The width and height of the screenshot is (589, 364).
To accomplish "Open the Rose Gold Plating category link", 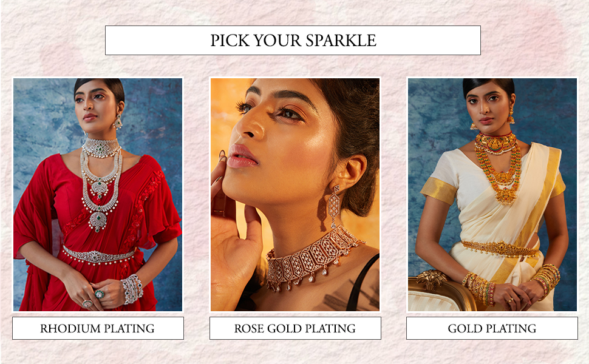I will (x=295, y=328).
